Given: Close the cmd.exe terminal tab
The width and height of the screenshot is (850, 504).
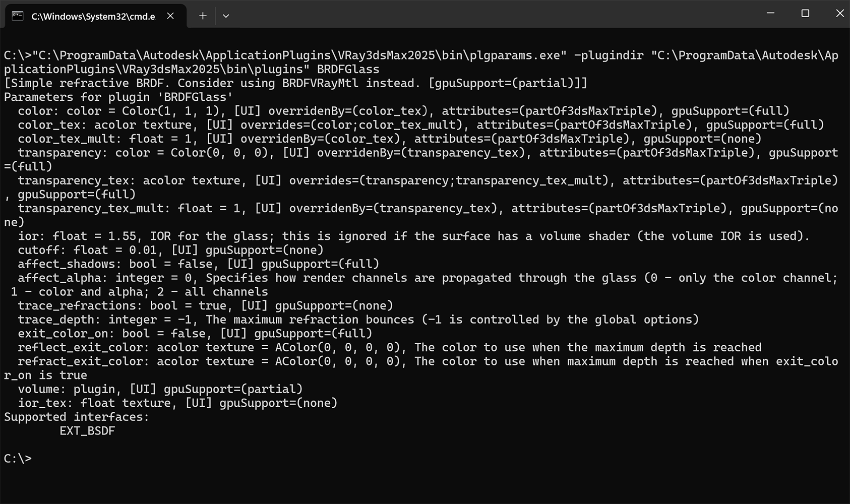Looking at the screenshot, I should (170, 16).
